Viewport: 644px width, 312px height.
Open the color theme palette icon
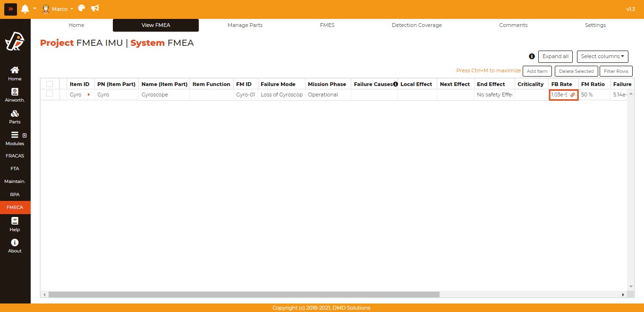82,9
